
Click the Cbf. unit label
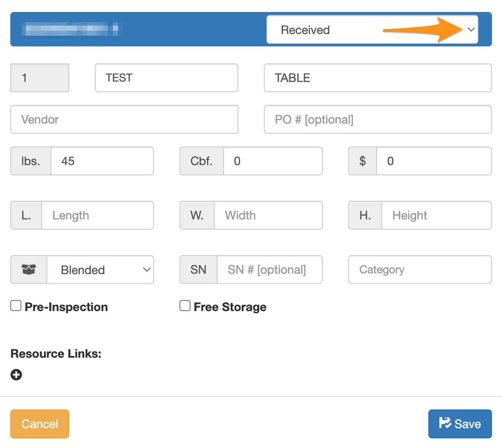pyautogui.click(x=202, y=161)
